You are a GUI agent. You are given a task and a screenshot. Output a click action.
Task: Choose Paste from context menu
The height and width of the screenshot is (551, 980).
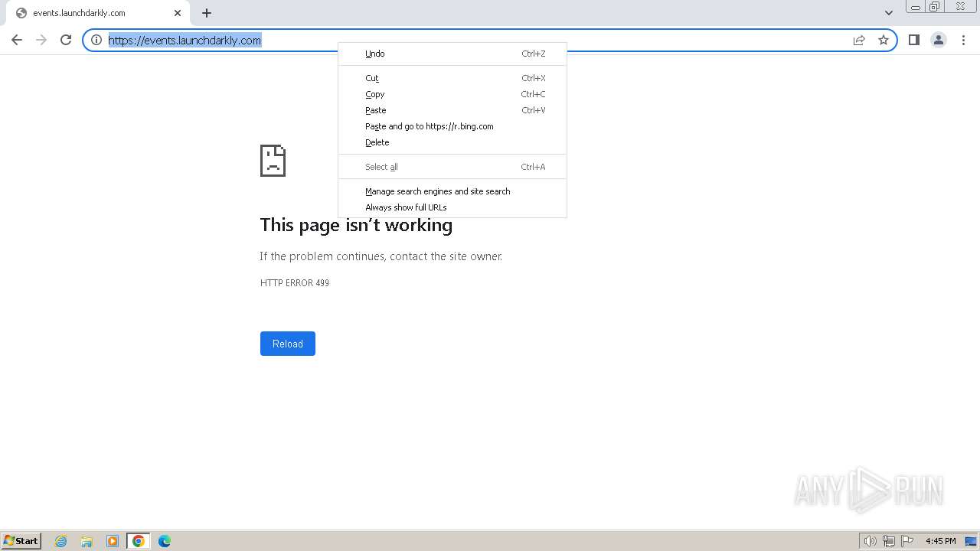point(452,110)
